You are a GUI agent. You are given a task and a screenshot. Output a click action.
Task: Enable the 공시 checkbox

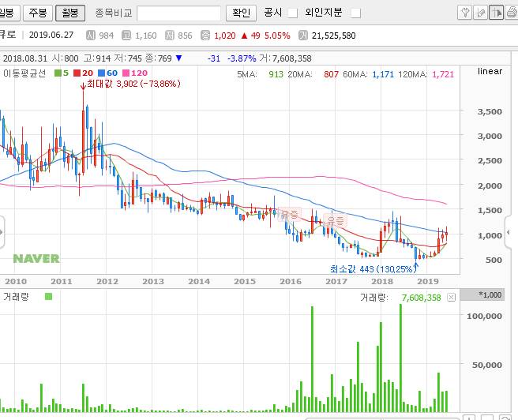pos(292,13)
